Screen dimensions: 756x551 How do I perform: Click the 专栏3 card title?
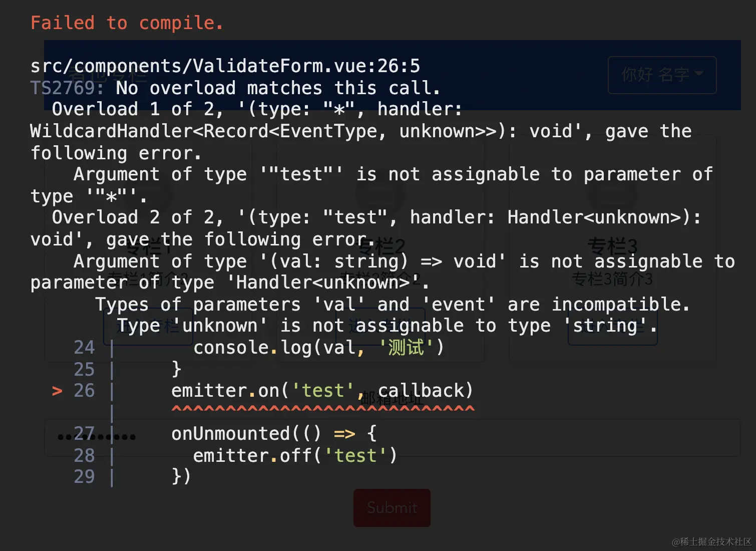pos(612,246)
